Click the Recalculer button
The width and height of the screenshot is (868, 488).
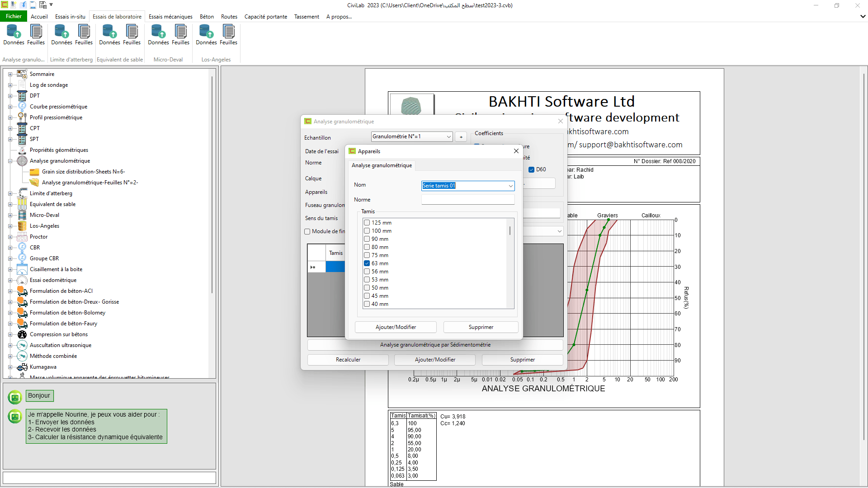tap(348, 360)
